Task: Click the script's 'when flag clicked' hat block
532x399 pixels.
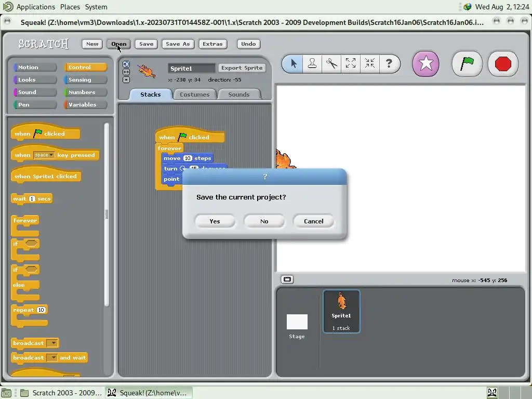Action: tap(190, 135)
